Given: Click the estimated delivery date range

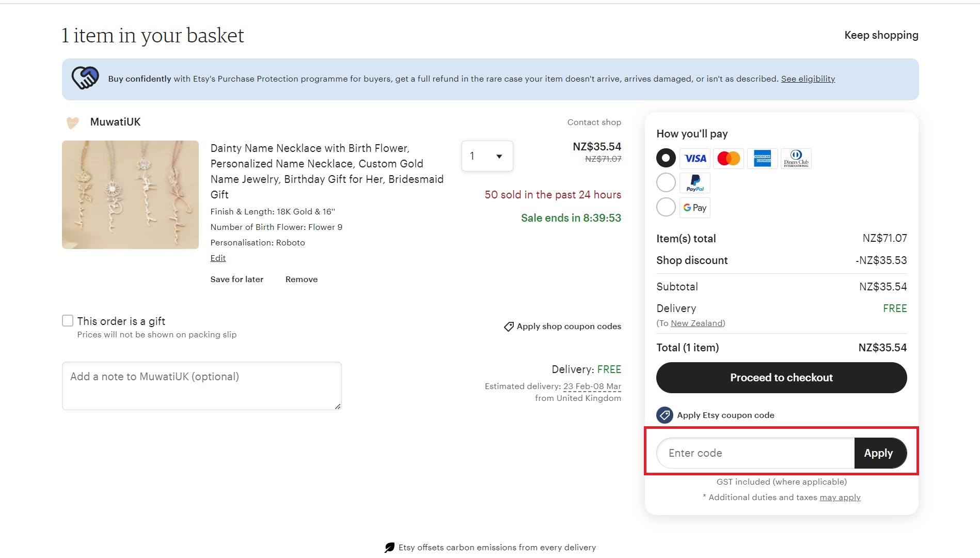Looking at the screenshot, I should [592, 386].
